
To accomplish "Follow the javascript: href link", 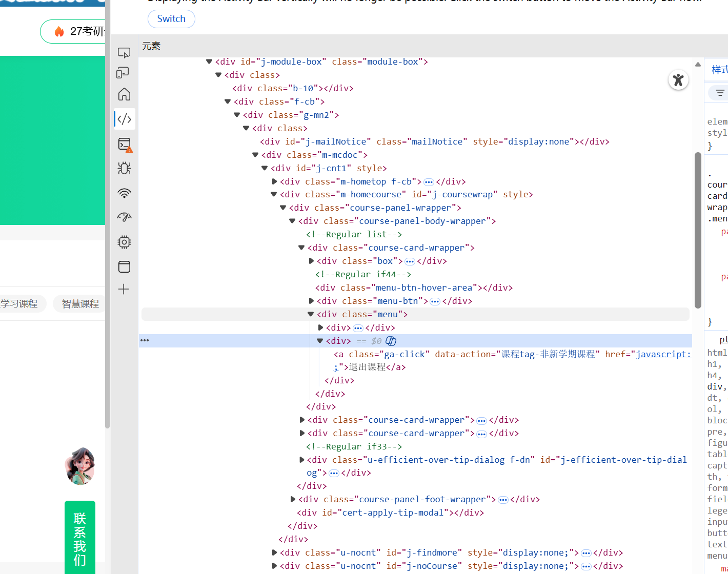I will tap(663, 354).
